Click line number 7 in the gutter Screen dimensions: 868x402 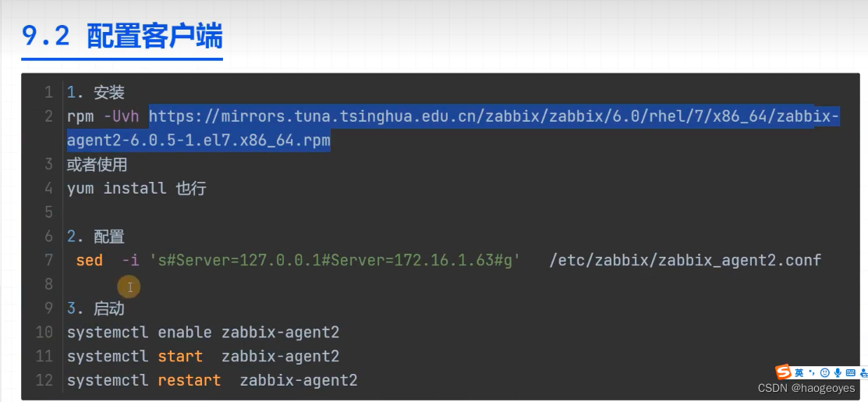click(x=48, y=260)
